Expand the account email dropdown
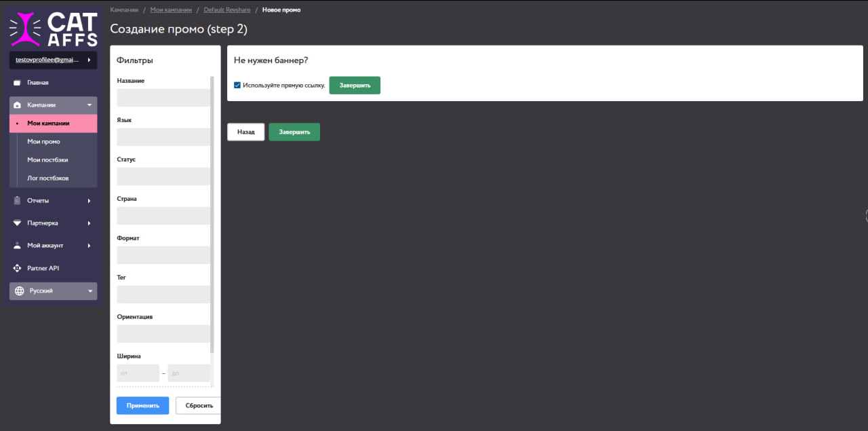Image resolution: width=868 pixels, height=431 pixels. pos(89,60)
